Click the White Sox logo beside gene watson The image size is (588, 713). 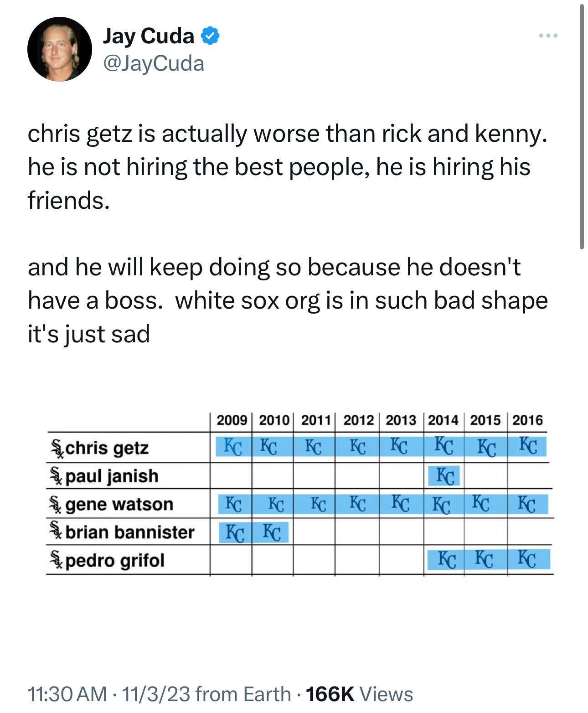click(56, 505)
